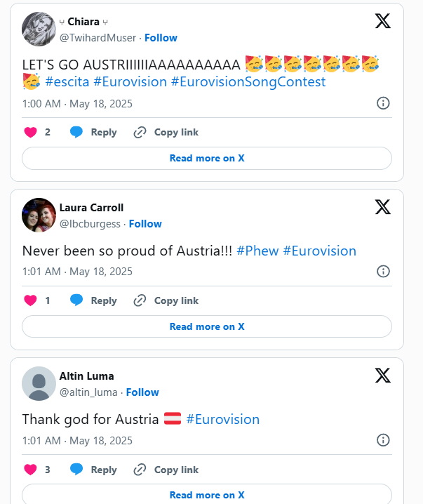
Task: Follow @TwihardMuser
Action: 161,38
